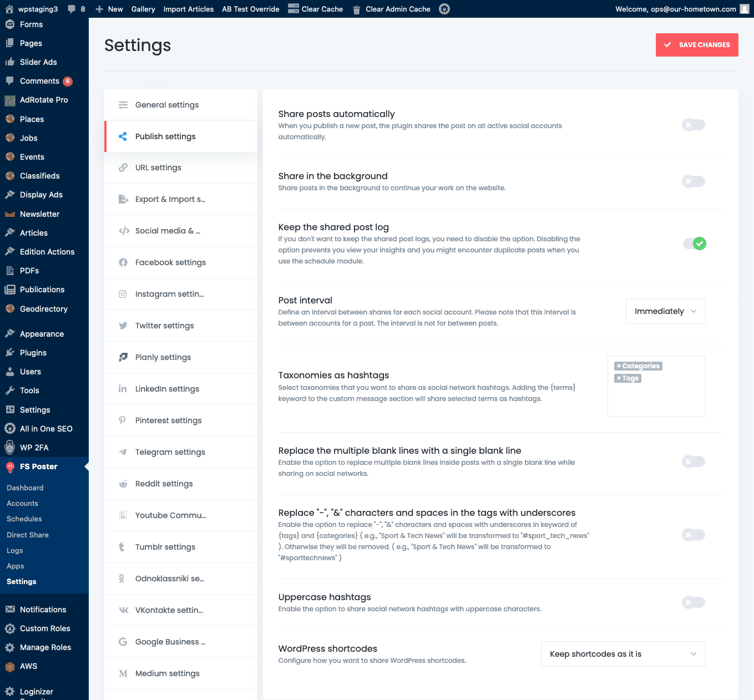Image resolution: width=754 pixels, height=700 pixels.
Task: Open Schedules in FS Poster submenu
Action: pyautogui.click(x=24, y=519)
